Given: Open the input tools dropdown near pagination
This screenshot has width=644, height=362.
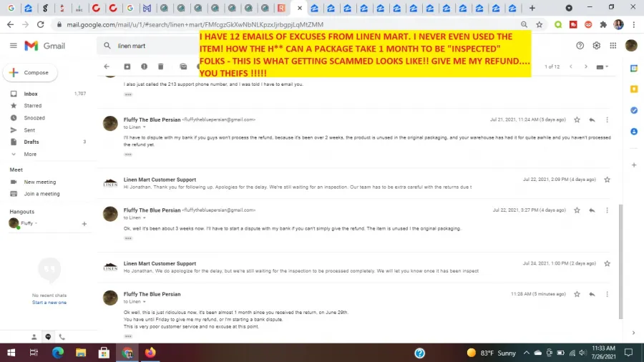Looking at the screenshot, I should tap(605, 67).
